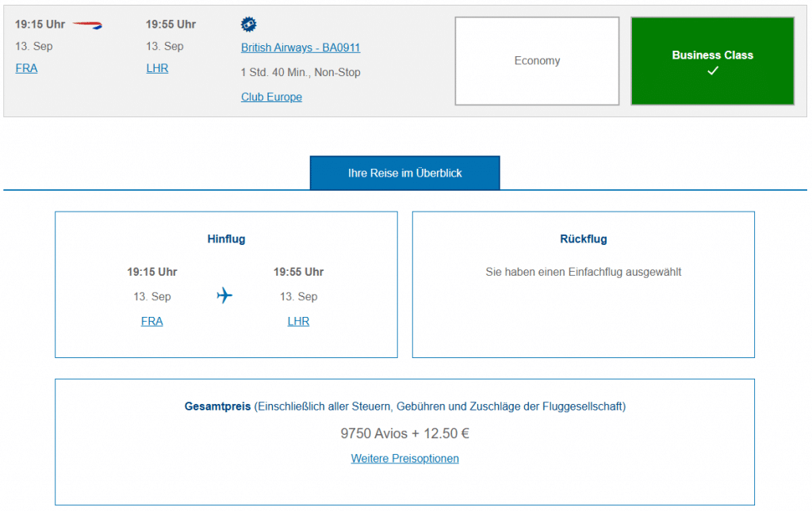
Task: Expand Weitere Preisoptionen
Action: [404, 458]
